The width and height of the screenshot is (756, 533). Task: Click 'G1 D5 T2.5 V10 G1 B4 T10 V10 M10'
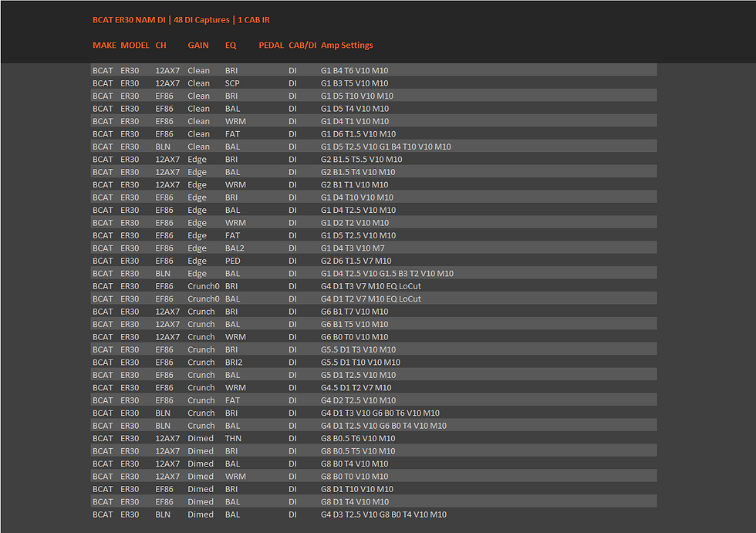(386, 147)
